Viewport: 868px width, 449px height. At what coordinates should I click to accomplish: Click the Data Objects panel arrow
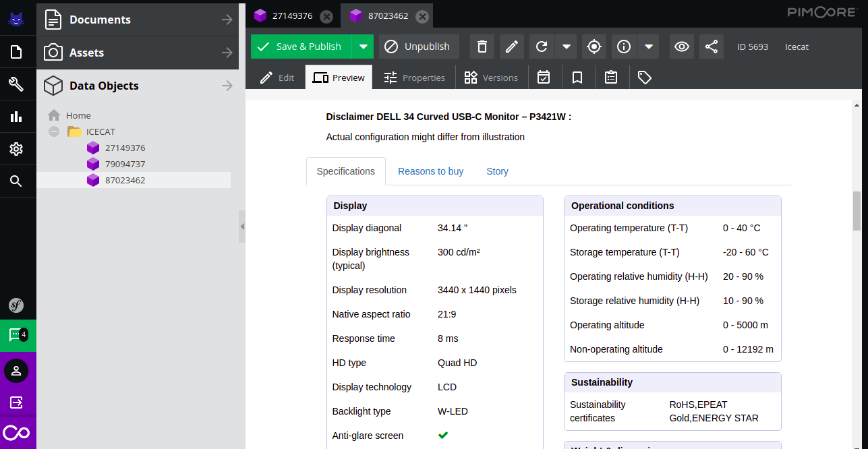(x=227, y=86)
